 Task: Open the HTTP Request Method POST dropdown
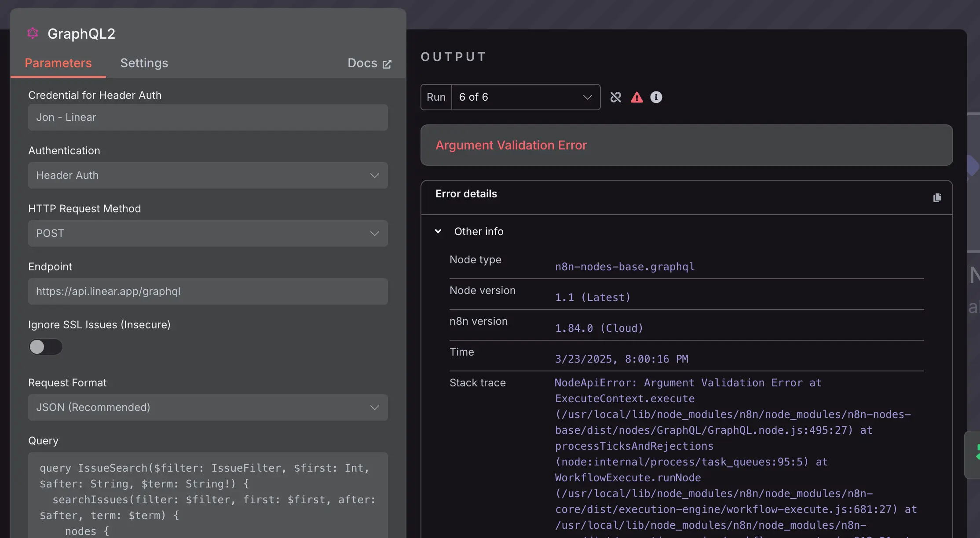208,233
